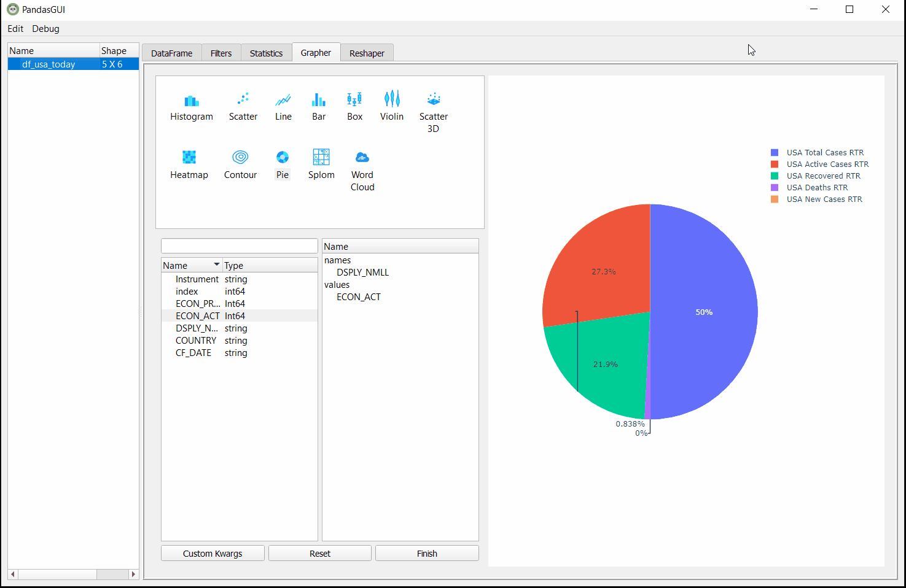Click the Violin plot icon
Viewport: 906px width, 588px height.
coord(392,99)
